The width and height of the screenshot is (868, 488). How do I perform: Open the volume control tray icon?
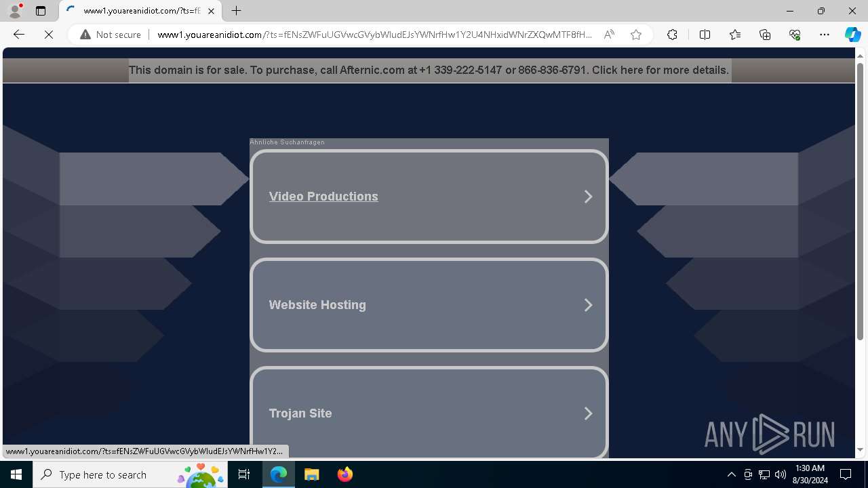781,474
